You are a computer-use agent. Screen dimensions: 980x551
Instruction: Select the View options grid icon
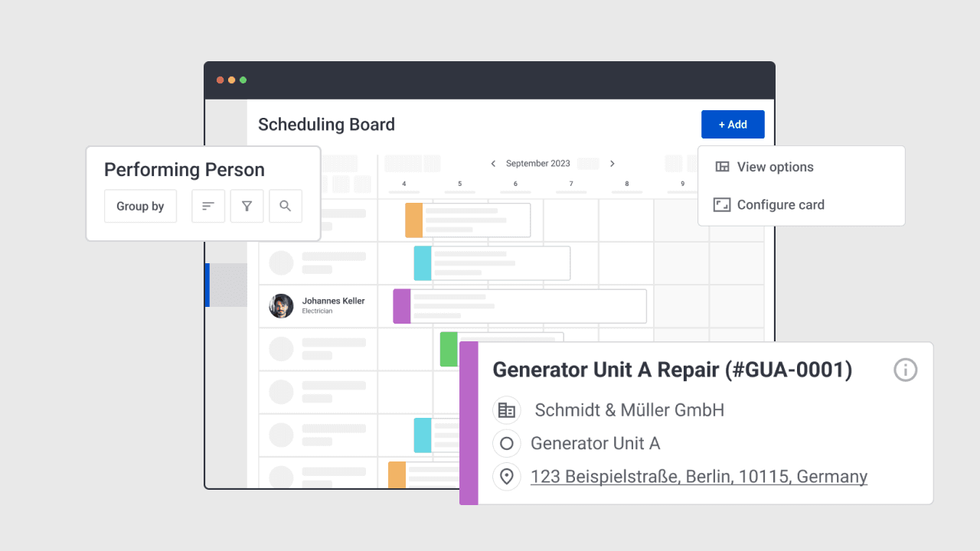pos(721,167)
